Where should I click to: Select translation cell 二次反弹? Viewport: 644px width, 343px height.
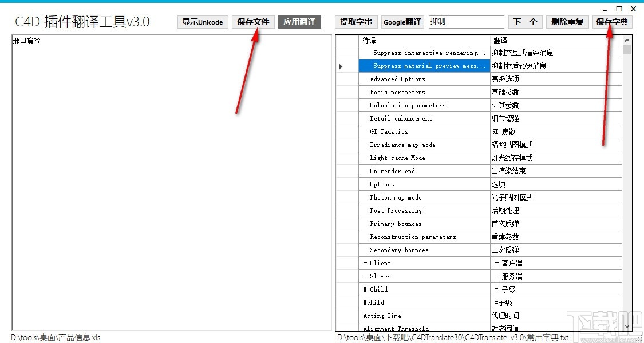point(556,250)
